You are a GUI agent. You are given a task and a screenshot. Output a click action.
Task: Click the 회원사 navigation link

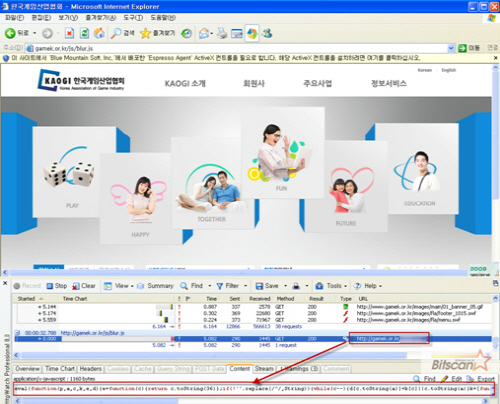click(254, 83)
